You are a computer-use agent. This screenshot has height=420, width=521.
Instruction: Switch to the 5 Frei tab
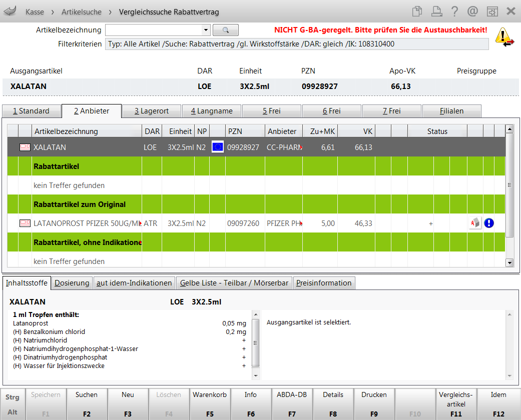click(x=272, y=111)
